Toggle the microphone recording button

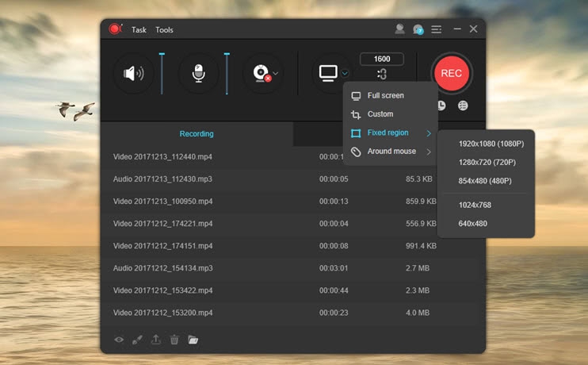(198, 74)
